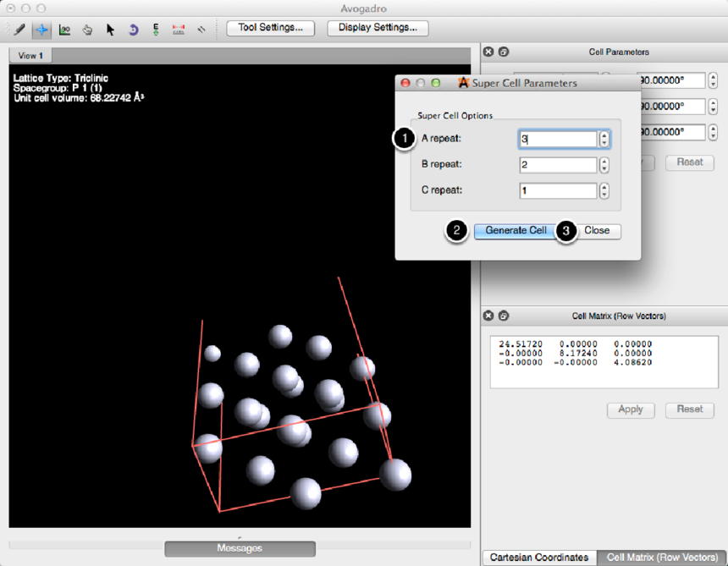Image resolution: width=728 pixels, height=566 pixels.
Task: Pick the Manipulate hand tool
Action: pos(87,30)
